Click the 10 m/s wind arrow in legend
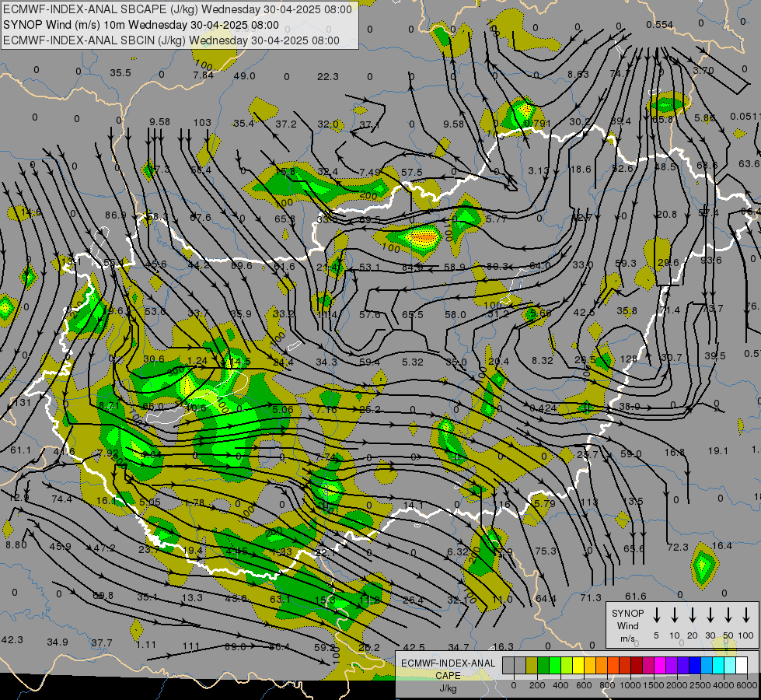Viewport: 761px width, 700px height. pyautogui.click(x=674, y=615)
